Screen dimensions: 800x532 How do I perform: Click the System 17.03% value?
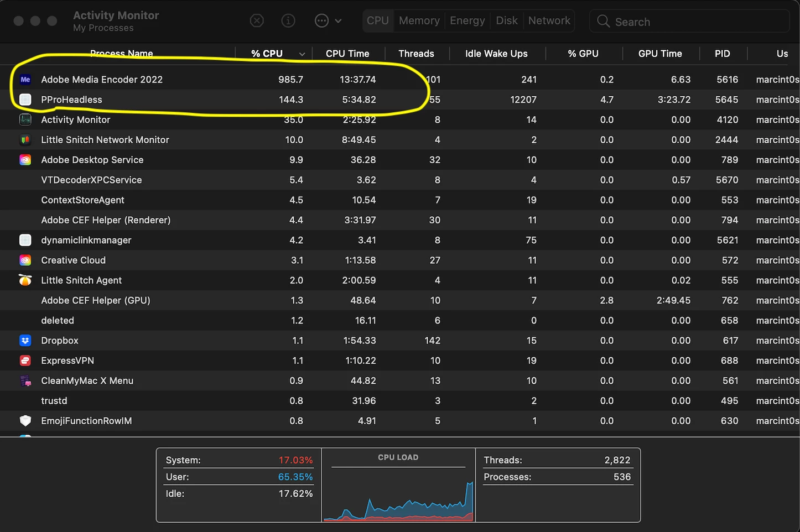(295, 460)
